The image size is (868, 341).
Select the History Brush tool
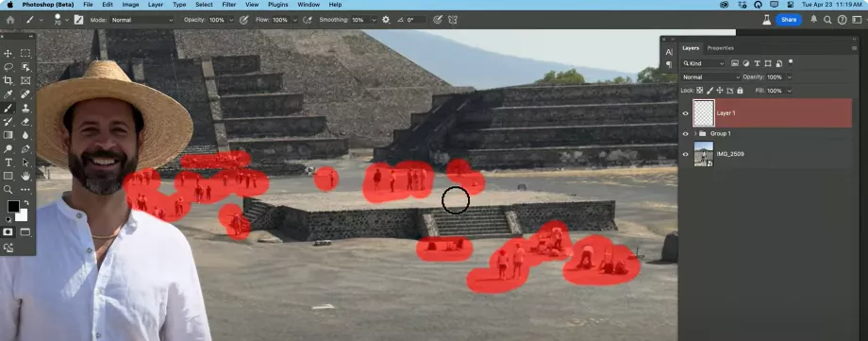click(x=8, y=122)
